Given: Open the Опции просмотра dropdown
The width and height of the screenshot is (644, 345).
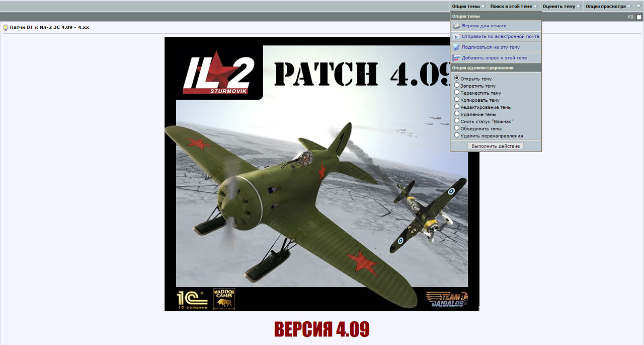Looking at the screenshot, I should point(608,7).
